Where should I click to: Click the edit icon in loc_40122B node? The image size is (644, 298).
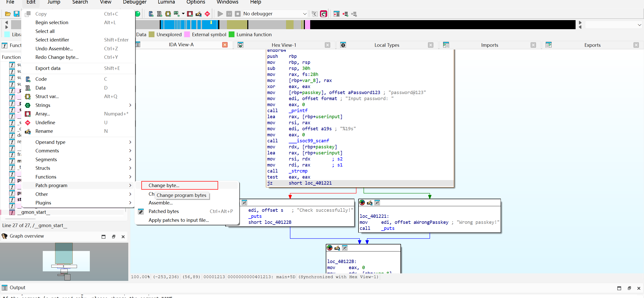point(337,248)
